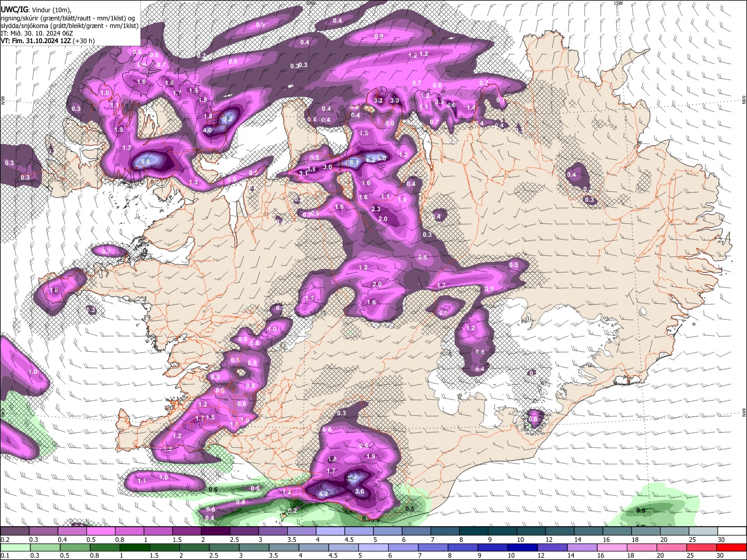This screenshot has width=747, height=560.
Task: Click the 3.3 value near the north coast
Action: pyautogui.click(x=439, y=101)
